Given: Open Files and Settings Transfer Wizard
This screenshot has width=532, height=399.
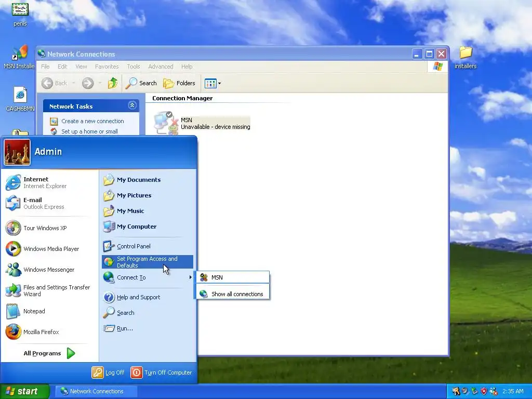Looking at the screenshot, I should (x=49, y=290).
